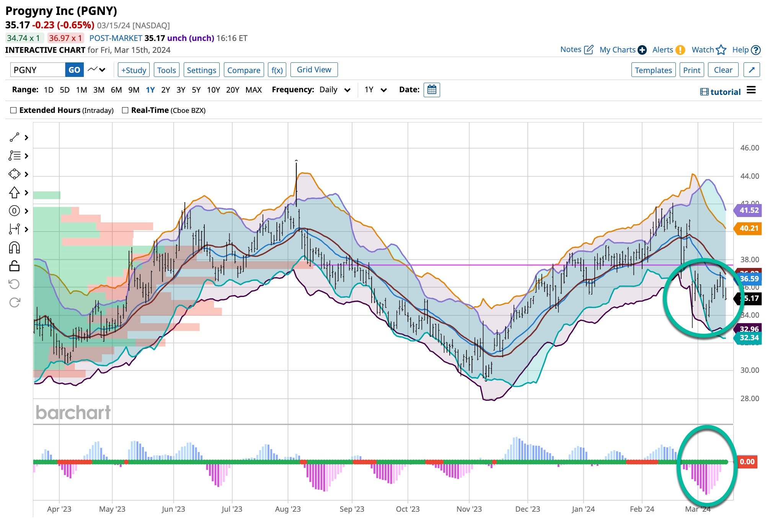783x532 pixels.
Task: Click the Clear button
Action: tap(723, 70)
